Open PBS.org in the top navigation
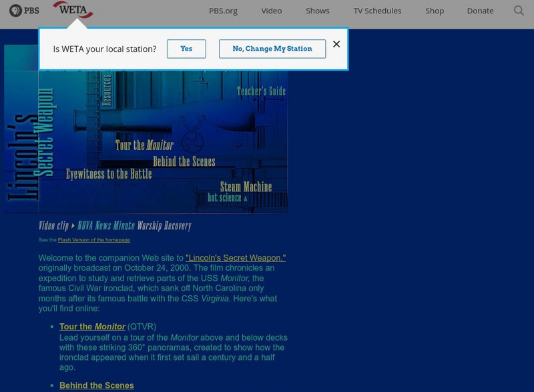This screenshot has height=392, width=534. 223,11
